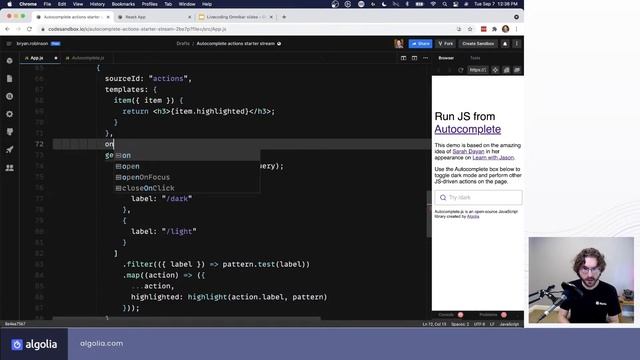
Task: Switch to the React App Chrome tab
Action: click(x=153, y=17)
